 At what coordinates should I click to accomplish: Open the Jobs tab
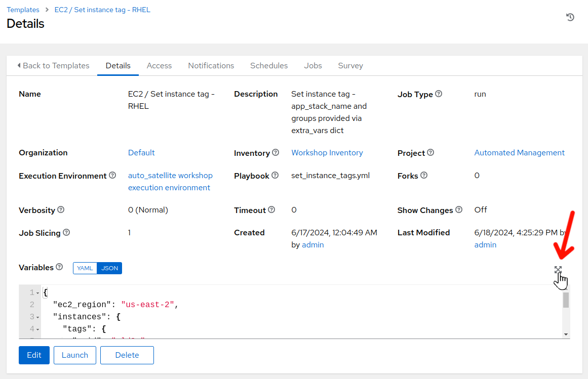[x=313, y=66]
